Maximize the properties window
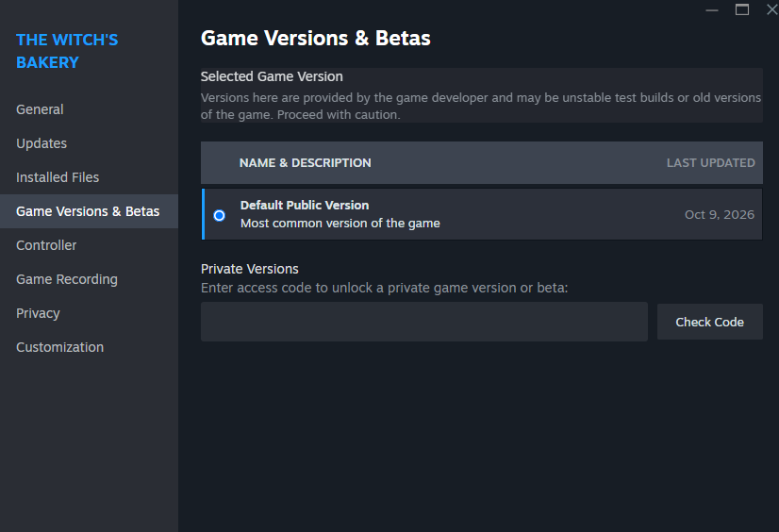The width and height of the screenshot is (779, 532). pos(741,10)
